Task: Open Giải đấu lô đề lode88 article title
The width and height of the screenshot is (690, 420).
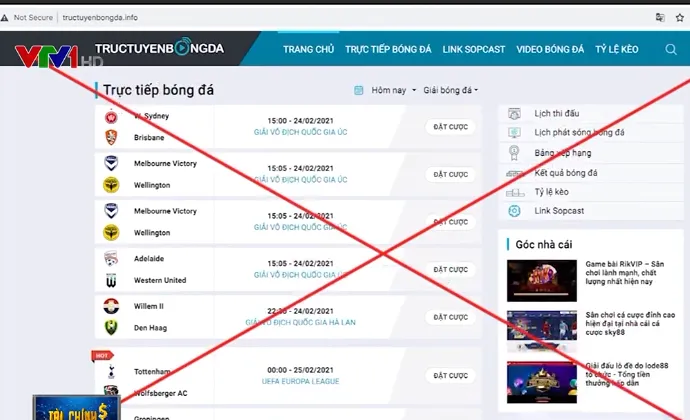Action: tap(627, 374)
